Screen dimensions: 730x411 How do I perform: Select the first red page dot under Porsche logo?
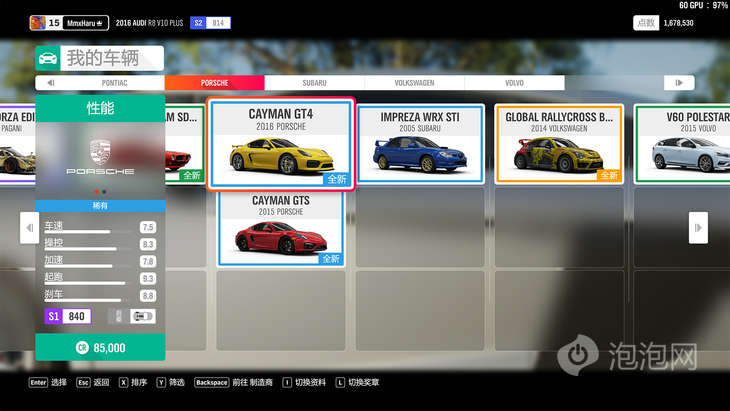coord(96,192)
